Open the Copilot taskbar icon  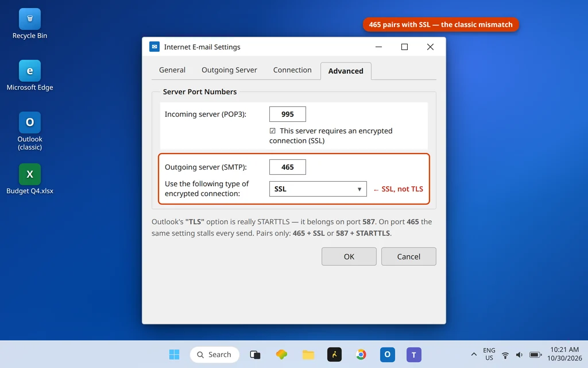[x=281, y=354]
